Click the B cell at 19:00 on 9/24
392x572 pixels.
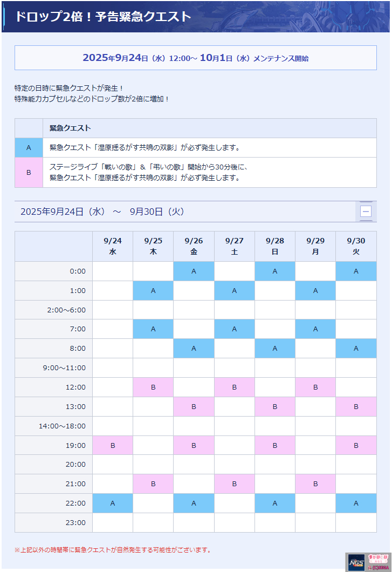click(x=113, y=445)
